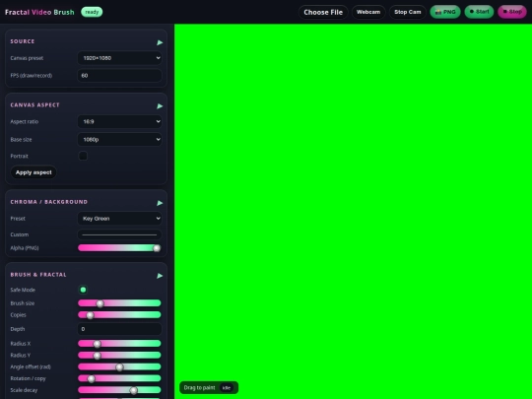Image resolution: width=532 pixels, height=399 pixels.
Task: Toggle the Safe Mode switch
Action: 83,290
